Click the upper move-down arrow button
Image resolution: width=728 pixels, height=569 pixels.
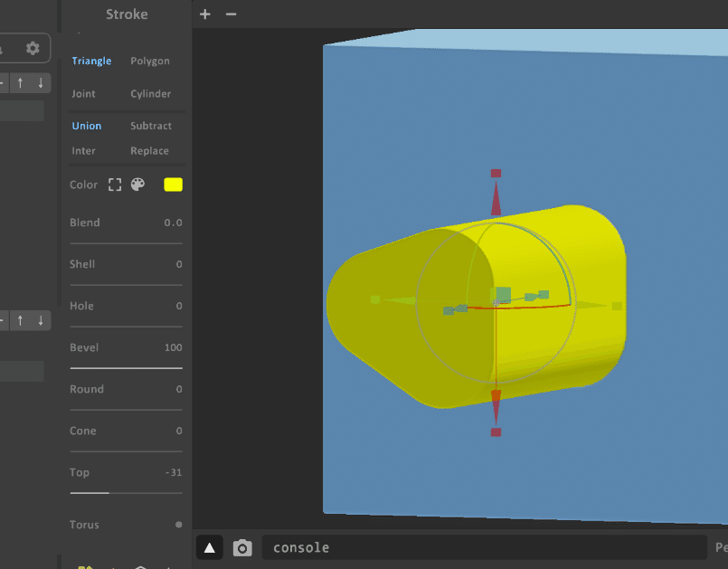(41, 83)
